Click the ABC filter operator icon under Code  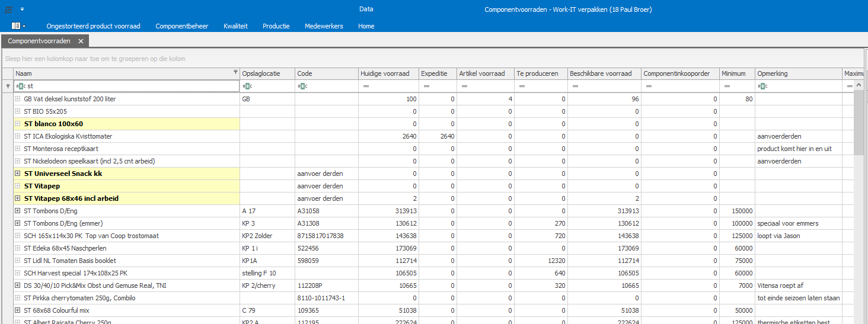tap(302, 86)
